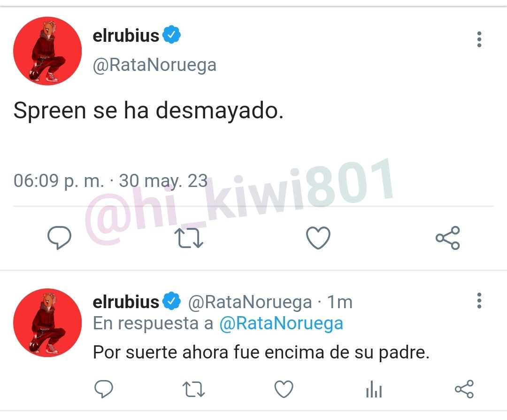Click the elrubius name on main tweet

126,36
